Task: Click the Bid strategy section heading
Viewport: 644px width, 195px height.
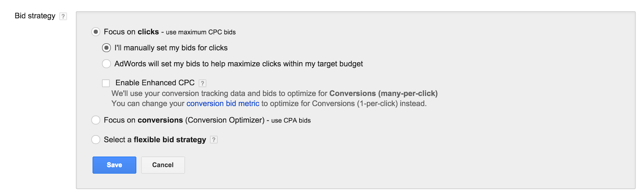Action: point(35,16)
